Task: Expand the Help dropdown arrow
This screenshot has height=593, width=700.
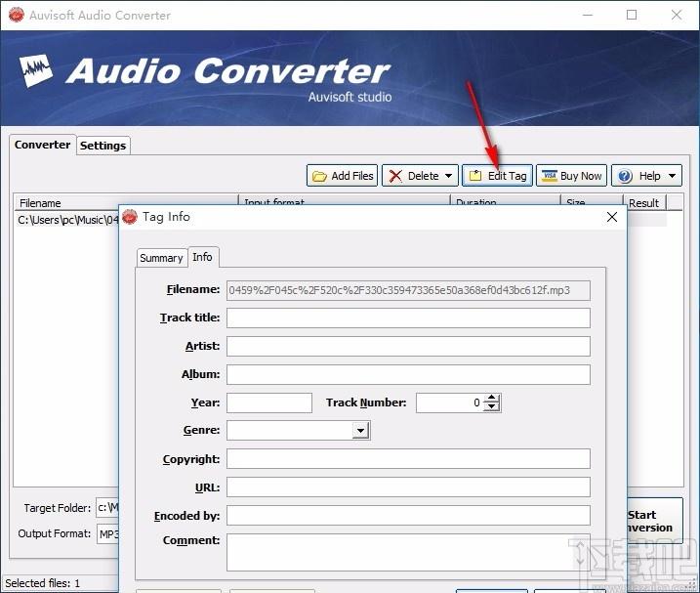Action: [672, 176]
